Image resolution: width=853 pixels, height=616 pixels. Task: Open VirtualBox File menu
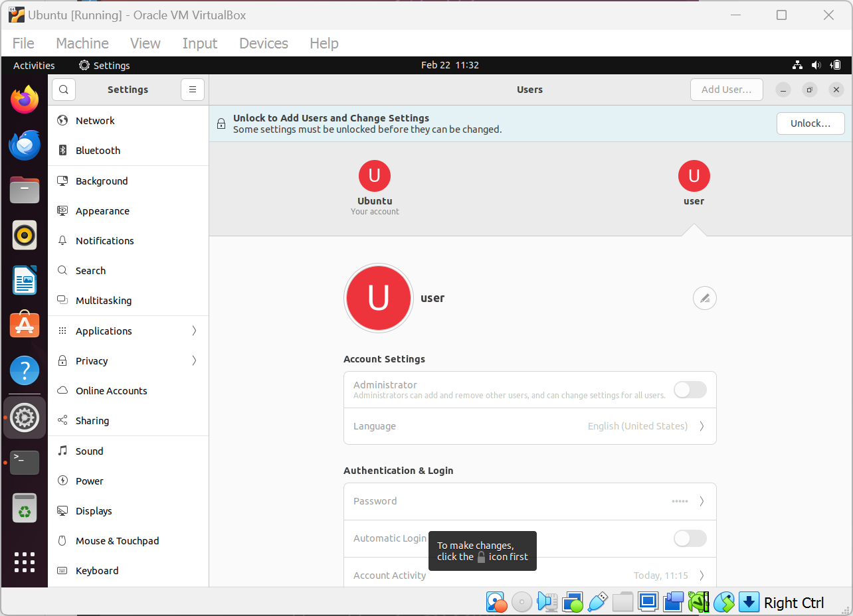pyautogui.click(x=23, y=43)
